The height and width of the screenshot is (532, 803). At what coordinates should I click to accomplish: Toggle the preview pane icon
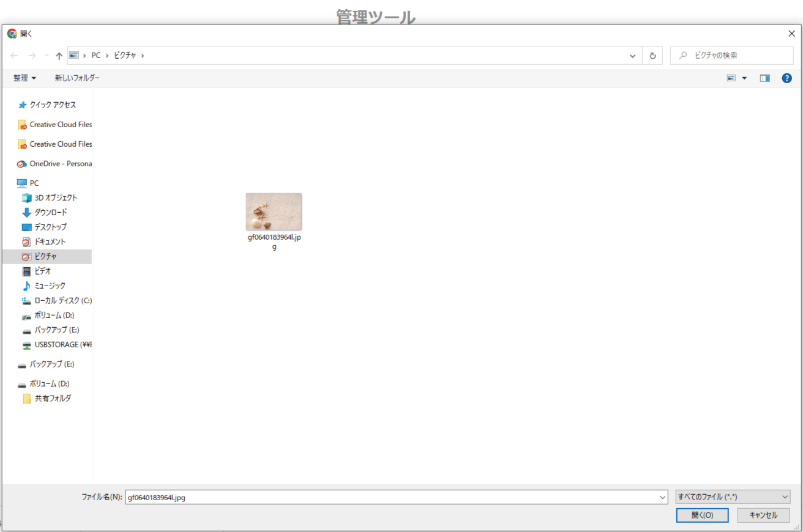click(764, 78)
